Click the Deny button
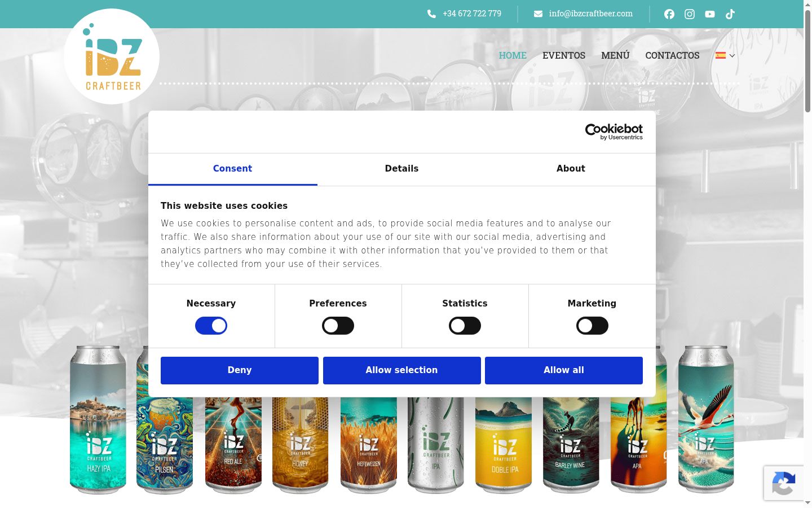This screenshot has height=508, width=812. [240, 370]
